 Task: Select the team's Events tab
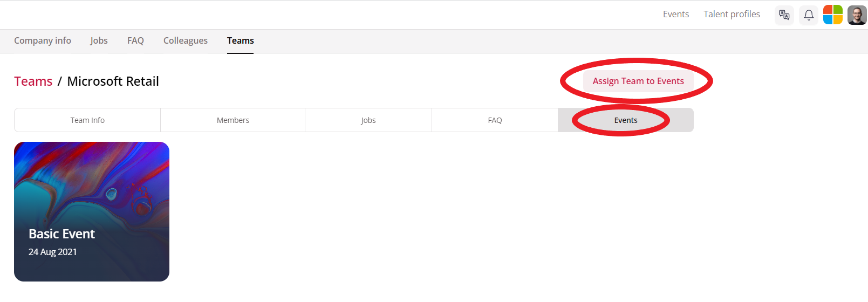click(x=626, y=120)
